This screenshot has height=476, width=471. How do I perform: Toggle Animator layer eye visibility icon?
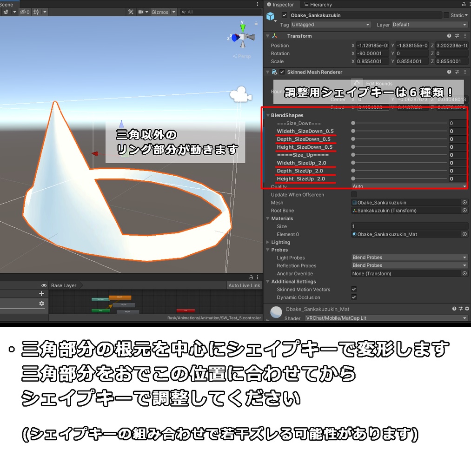pyautogui.click(x=44, y=285)
